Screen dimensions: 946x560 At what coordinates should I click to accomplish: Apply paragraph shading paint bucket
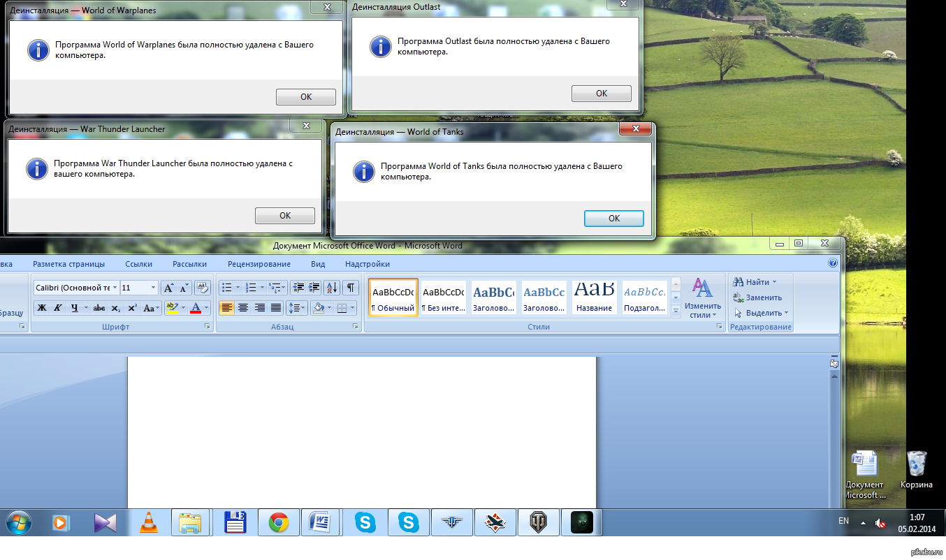[319, 308]
